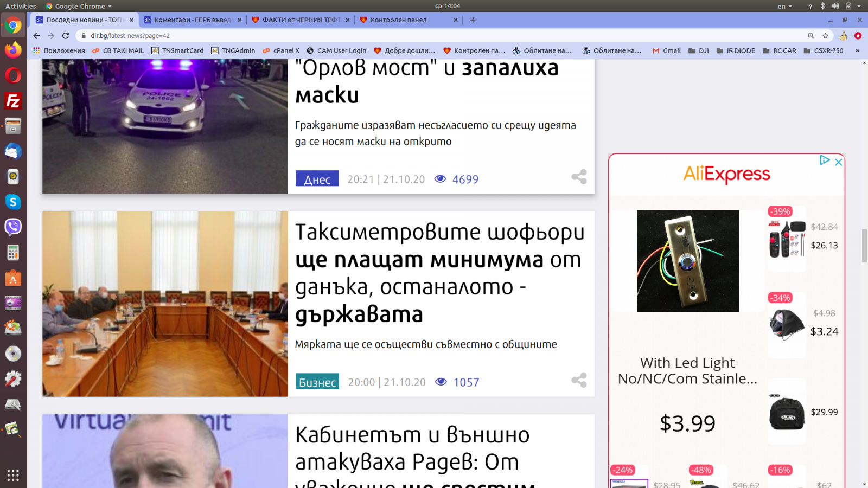
Task: Open the Приложения apps shortcut
Action: [59, 50]
